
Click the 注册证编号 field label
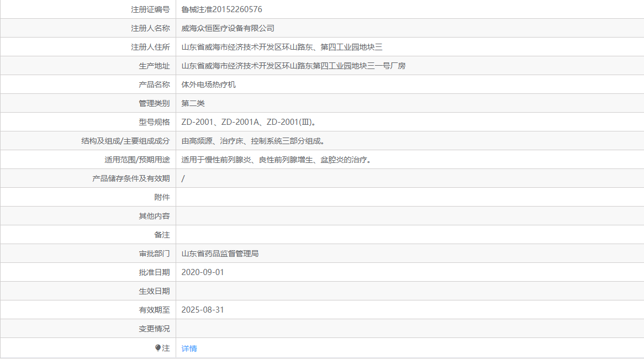pyautogui.click(x=150, y=9)
